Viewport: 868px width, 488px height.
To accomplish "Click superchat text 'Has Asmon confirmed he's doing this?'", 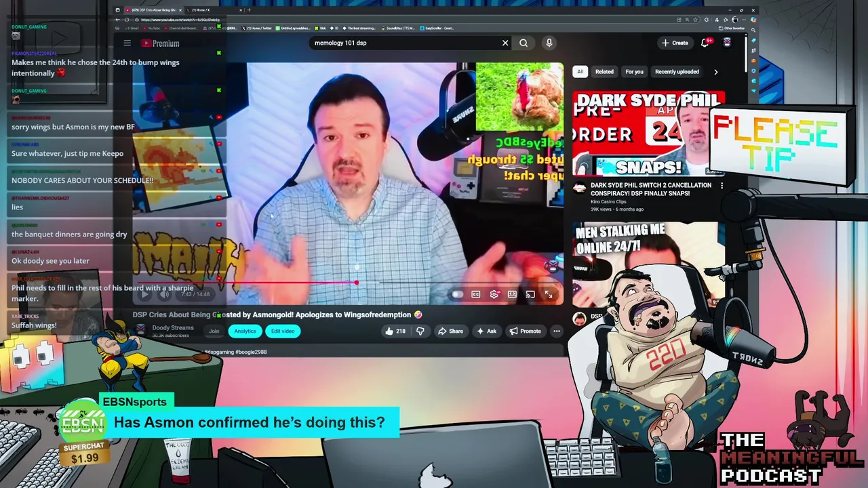I will pyautogui.click(x=250, y=422).
